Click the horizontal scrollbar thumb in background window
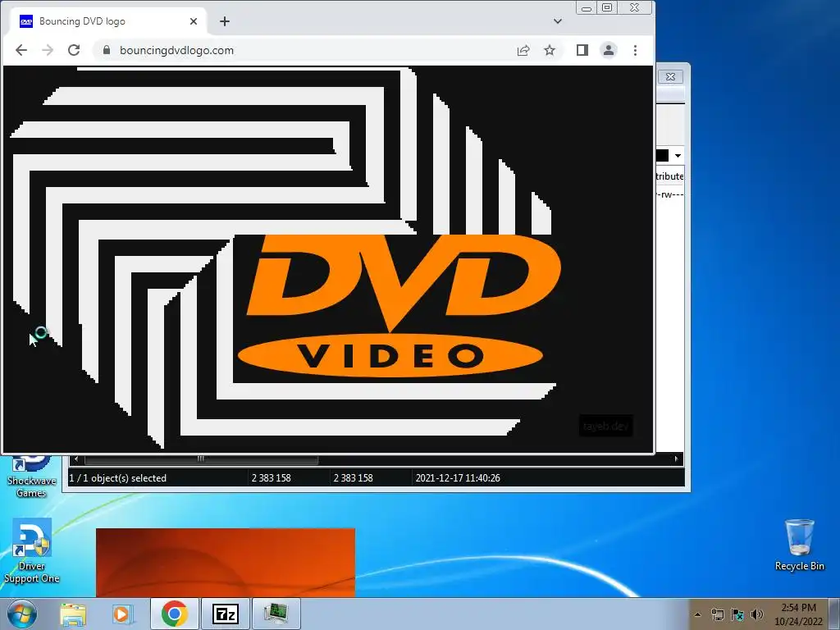 point(201,459)
